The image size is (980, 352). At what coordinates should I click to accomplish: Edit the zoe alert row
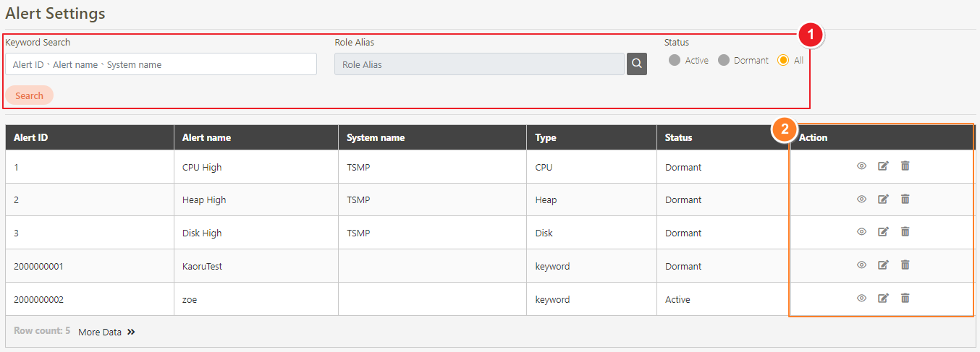point(883,298)
